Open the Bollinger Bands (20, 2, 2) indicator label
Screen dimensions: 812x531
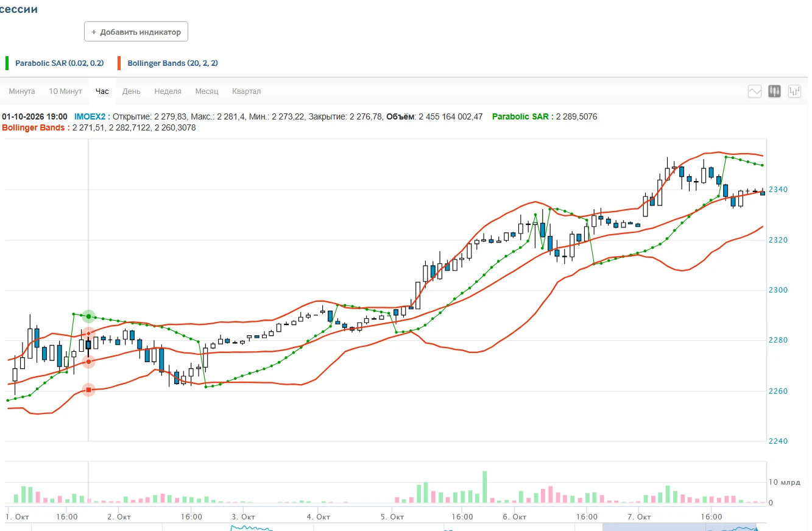click(172, 63)
